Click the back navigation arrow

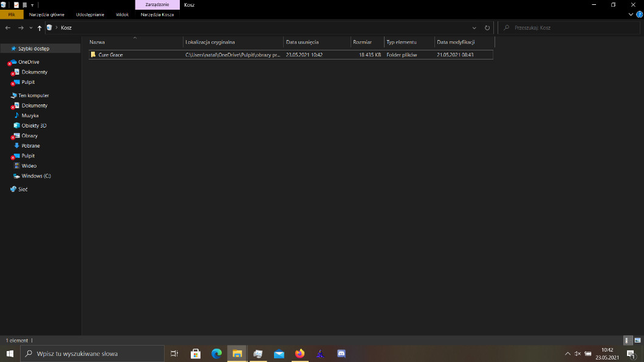click(x=8, y=28)
